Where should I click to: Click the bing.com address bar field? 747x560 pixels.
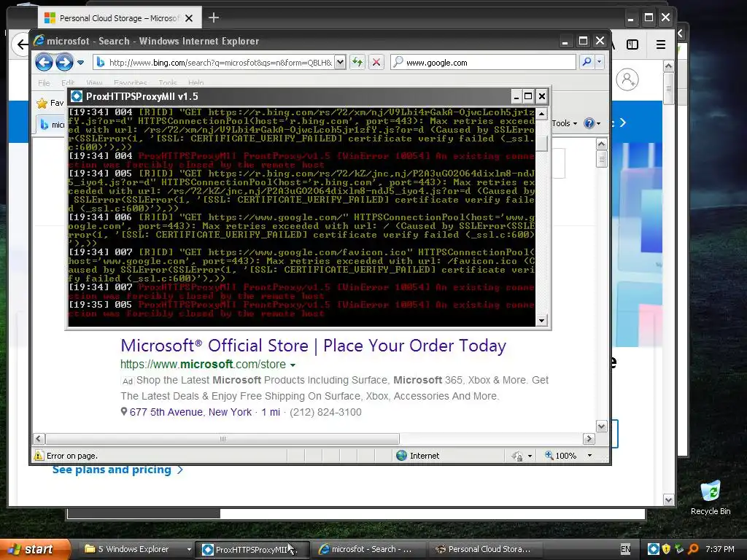click(x=214, y=63)
